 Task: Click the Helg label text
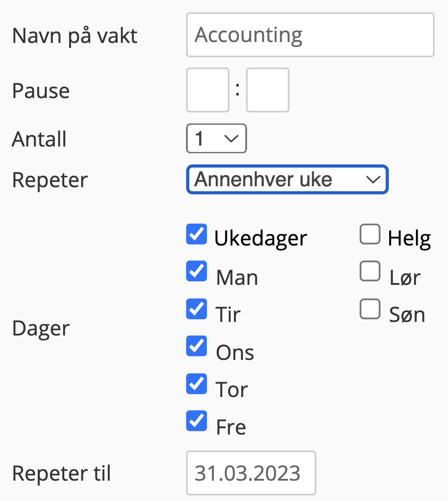409,239
